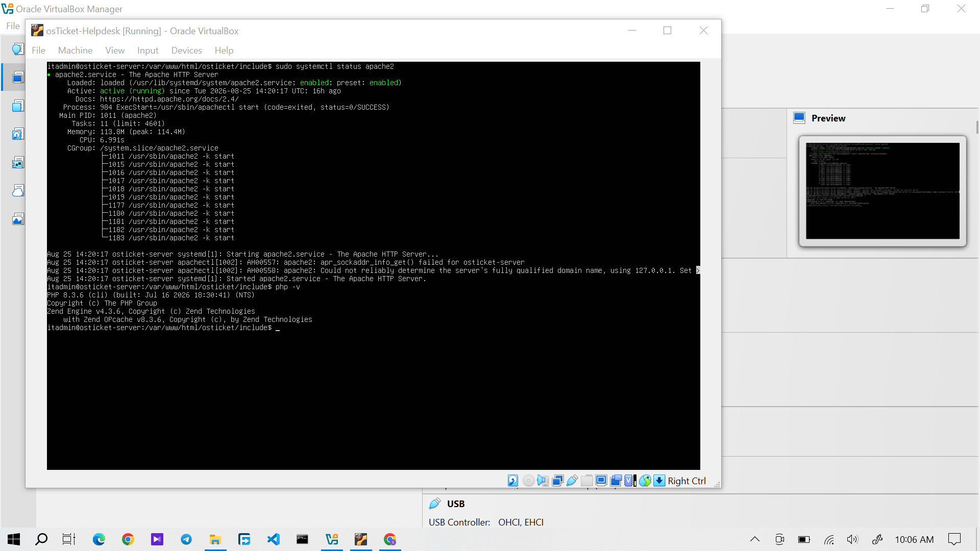Click the VM preview thumbnail

coord(883,191)
